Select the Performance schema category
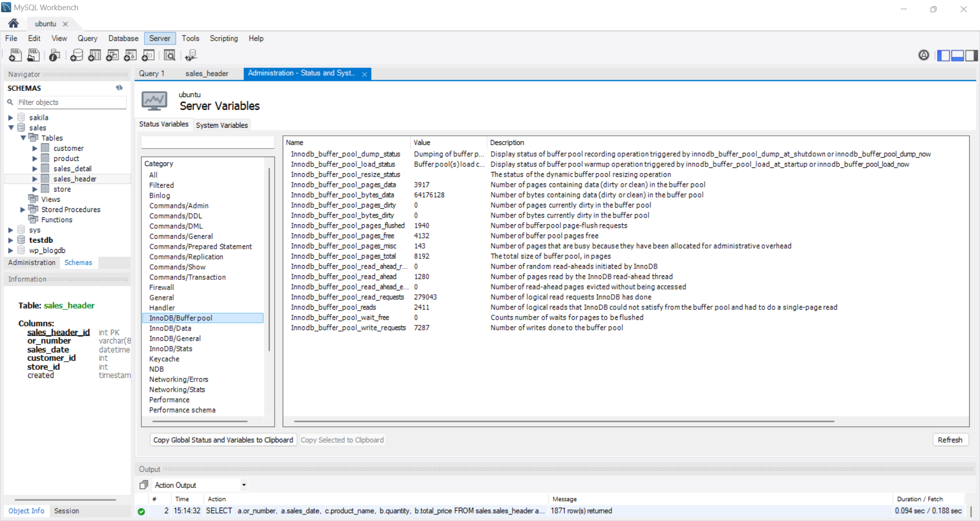This screenshot has height=521, width=980. pyautogui.click(x=203, y=410)
